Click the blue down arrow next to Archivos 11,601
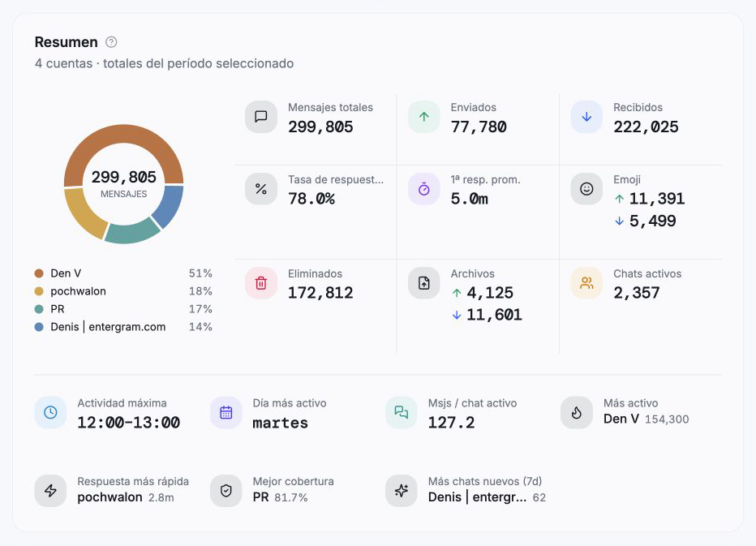756x546 pixels. pyautogui.click(x=457, y=315)
